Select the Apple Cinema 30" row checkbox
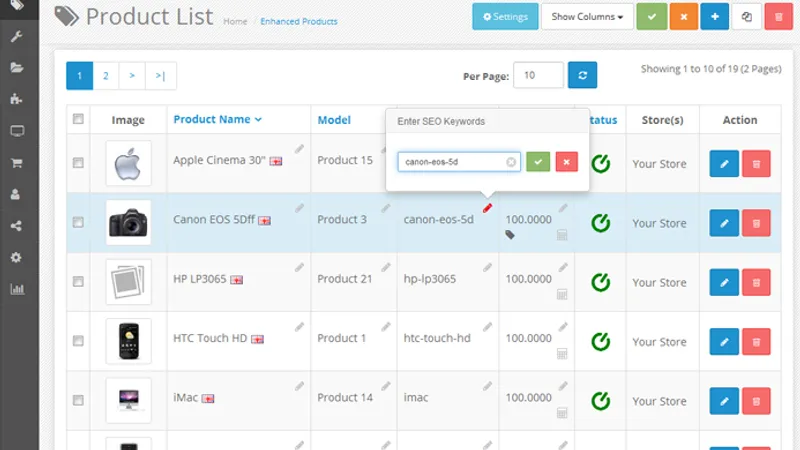Viewport: 800px width, 450px height. click(78, 163)
